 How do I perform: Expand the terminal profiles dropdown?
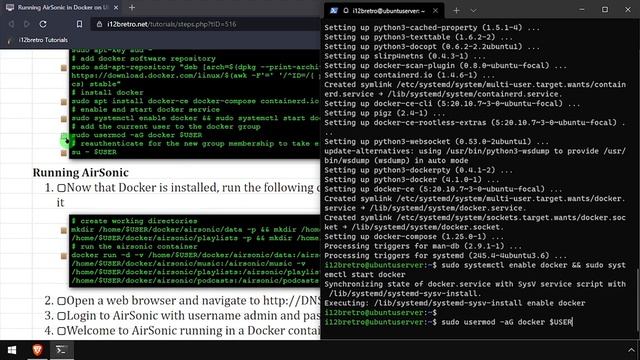(473, 11)
